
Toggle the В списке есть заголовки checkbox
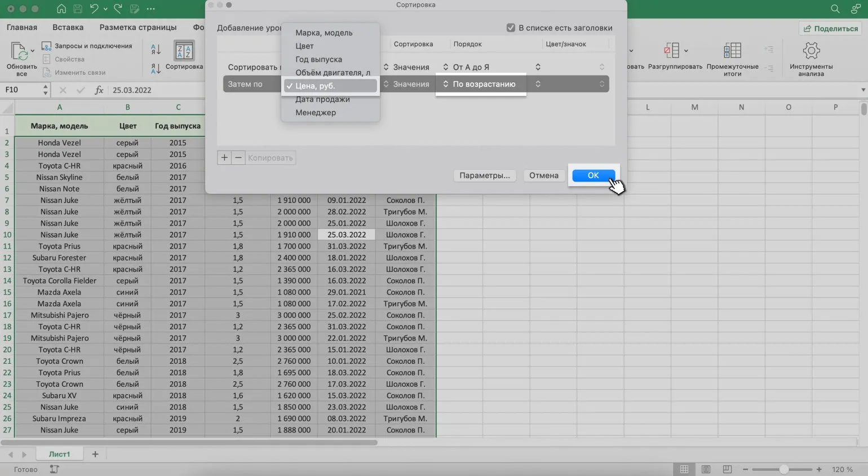click(x=511, y=28)
